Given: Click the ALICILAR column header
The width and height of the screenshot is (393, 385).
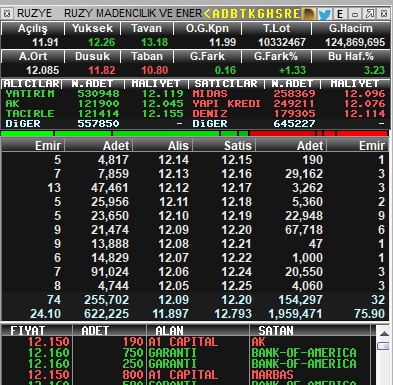Looking at the screenshot, I should 31,84.
